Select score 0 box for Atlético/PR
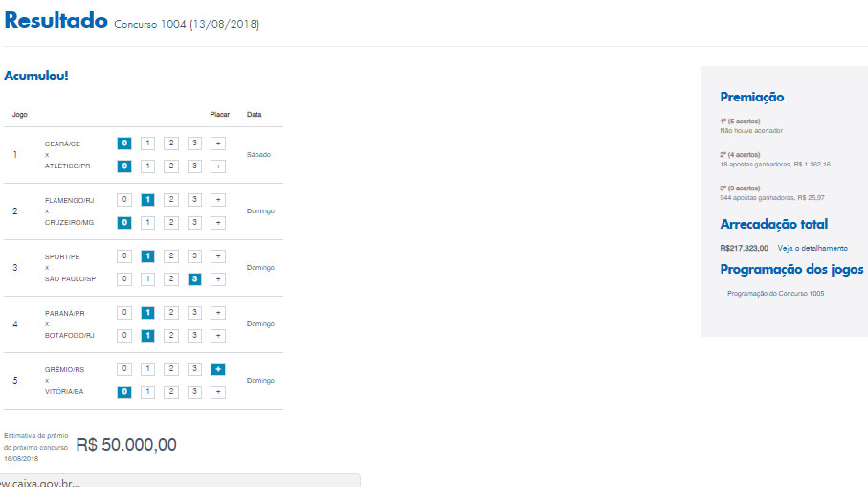This screenshot has width=868, height=487. click(x=124, y=166)
